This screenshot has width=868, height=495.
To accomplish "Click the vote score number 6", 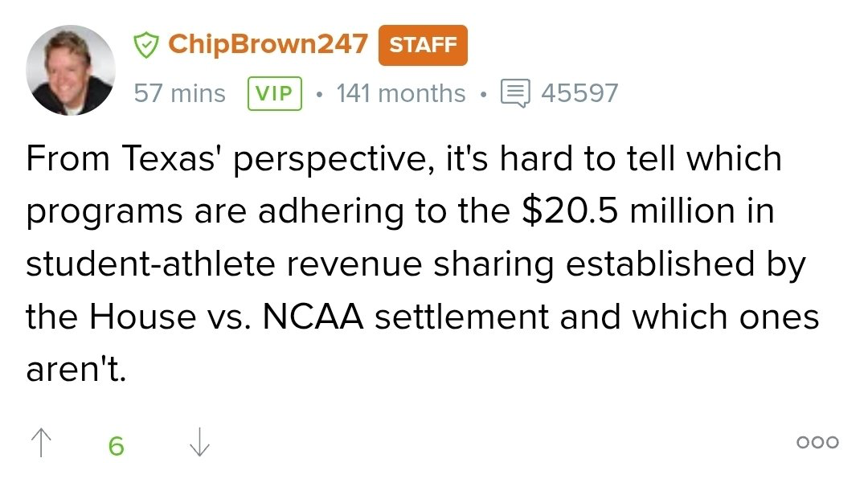I will 117,445.
